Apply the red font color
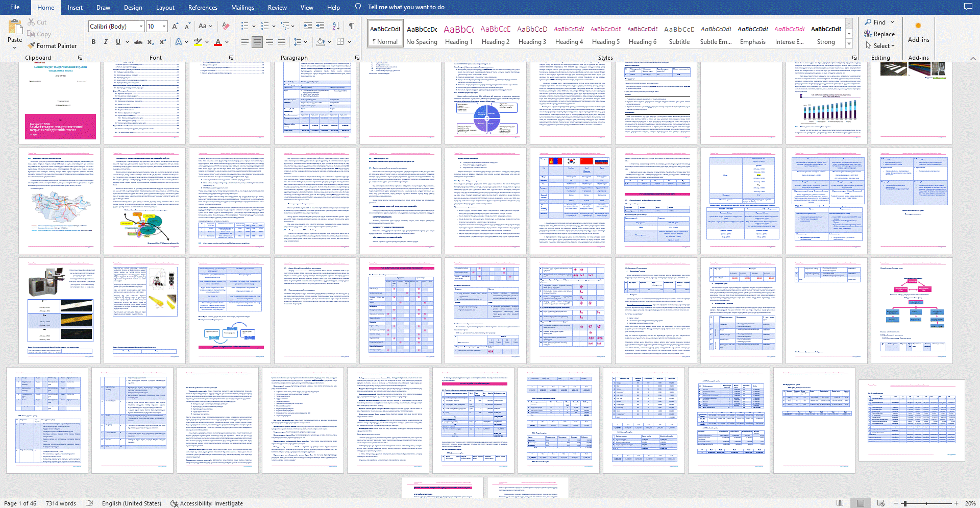 [218, 42]
